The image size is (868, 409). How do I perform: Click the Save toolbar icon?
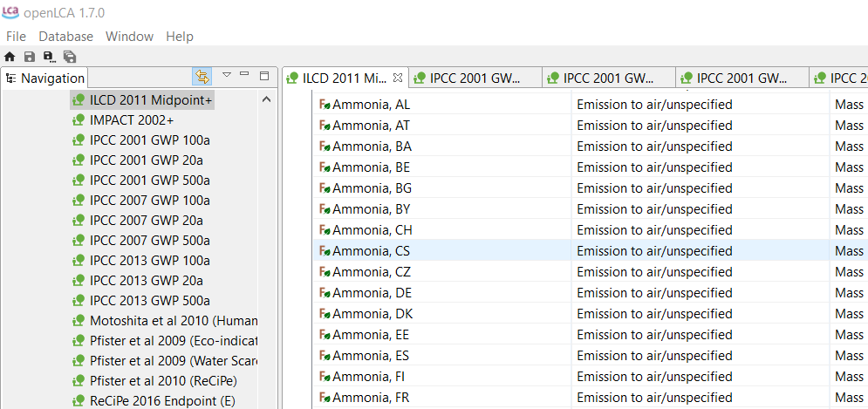pyautogui.click(x=30, y=57)
